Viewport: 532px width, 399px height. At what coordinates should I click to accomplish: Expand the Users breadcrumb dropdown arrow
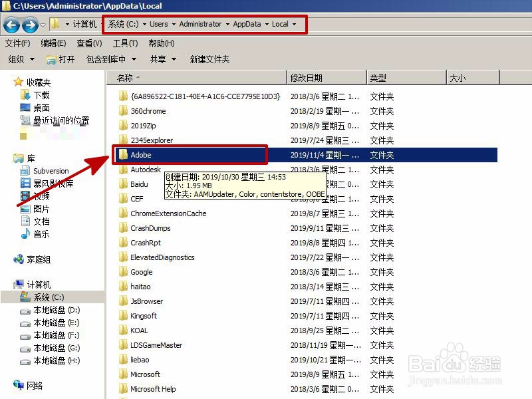click(x=173, y=24)
